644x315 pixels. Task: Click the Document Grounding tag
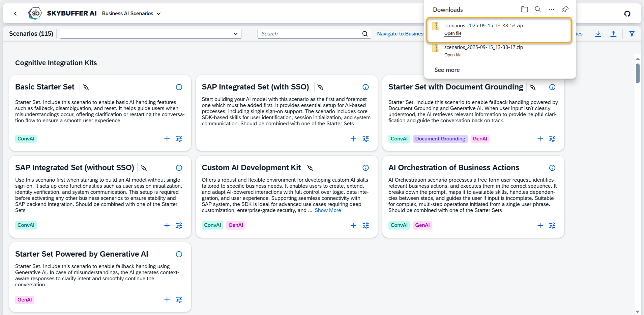(440, 139)
